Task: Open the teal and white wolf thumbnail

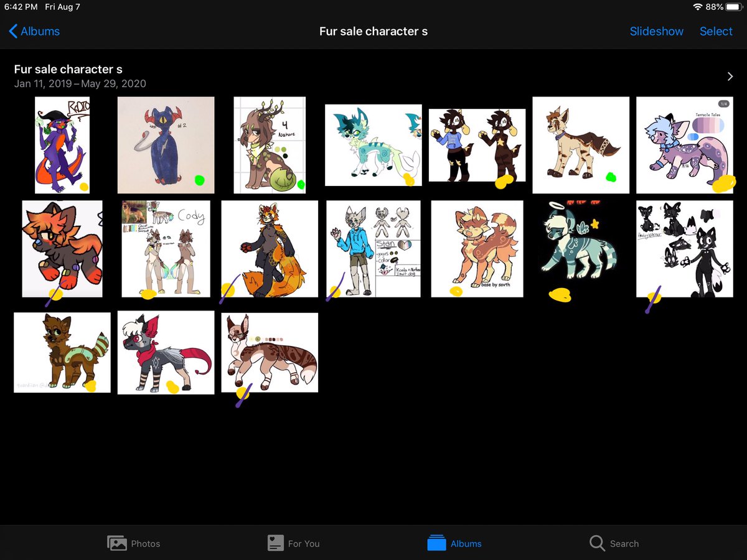Action: pos(374,145)
